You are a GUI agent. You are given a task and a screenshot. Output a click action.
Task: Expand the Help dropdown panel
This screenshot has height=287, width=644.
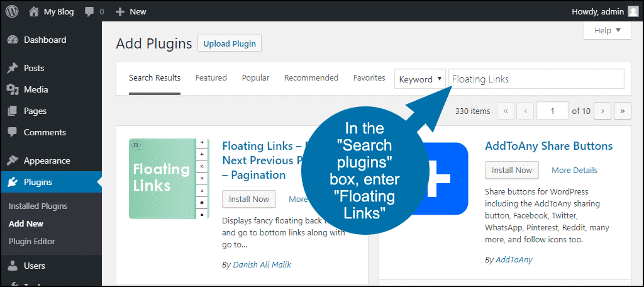608,31
